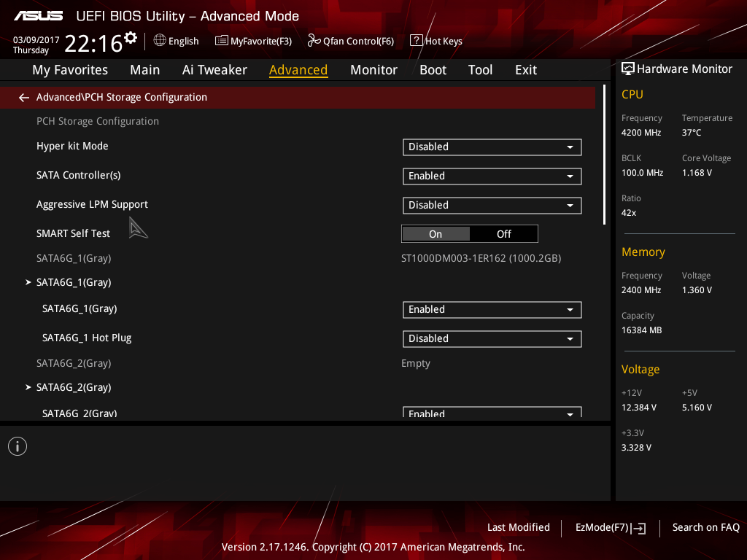Open the partially visible SATA6G_2(Gray) dropdown

492,413
